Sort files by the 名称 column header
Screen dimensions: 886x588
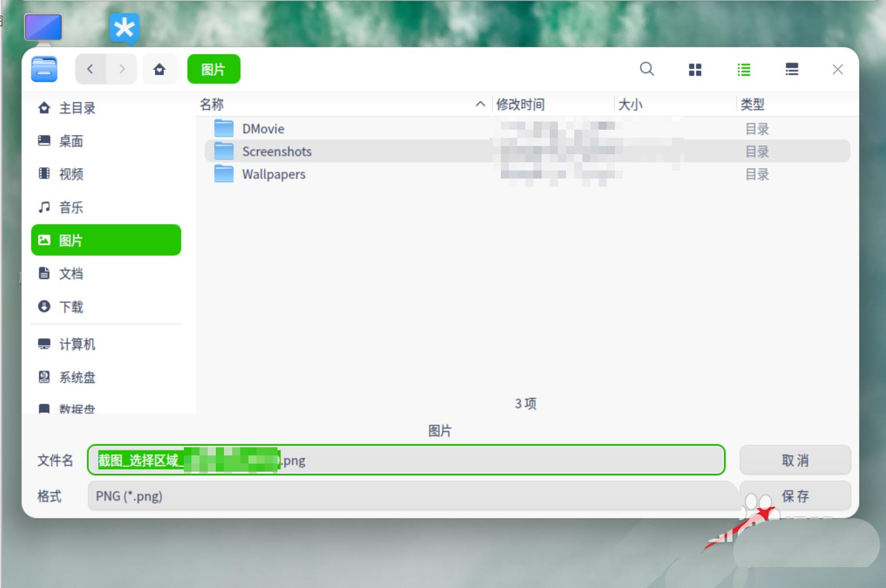343,105
